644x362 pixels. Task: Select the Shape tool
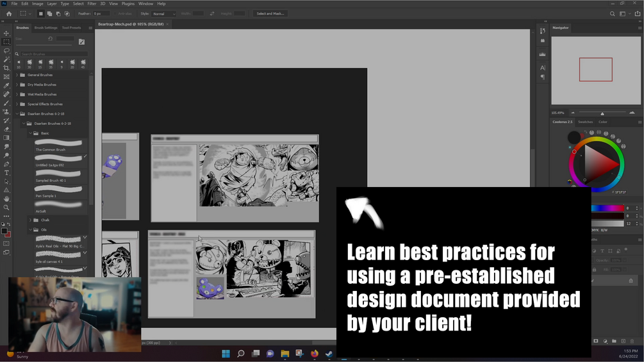tap(6, 190)
